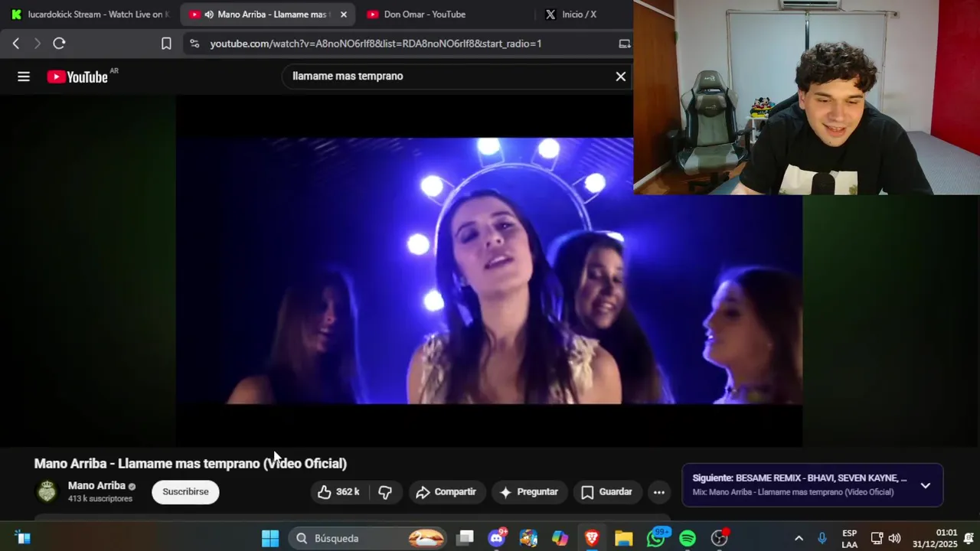The width and height of the screenshot is (980, 551).
Task: Open the Windows Start menu
Action: click(270, 538)
